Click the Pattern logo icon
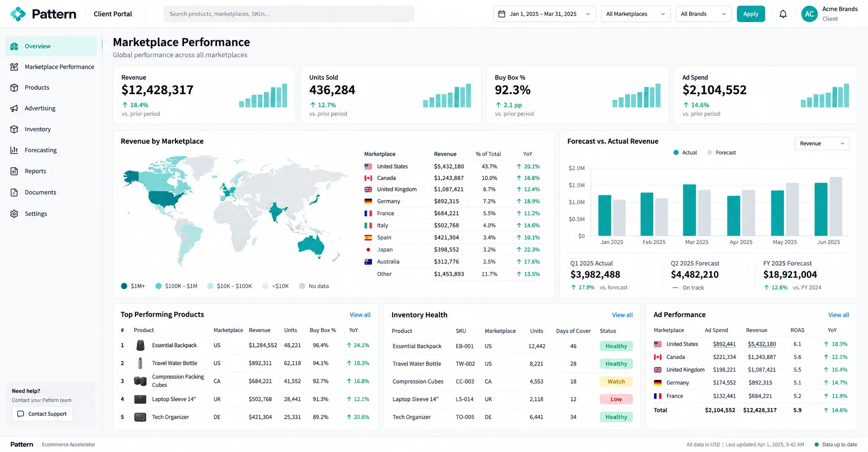The image size is (868, 452). (18, 14)
